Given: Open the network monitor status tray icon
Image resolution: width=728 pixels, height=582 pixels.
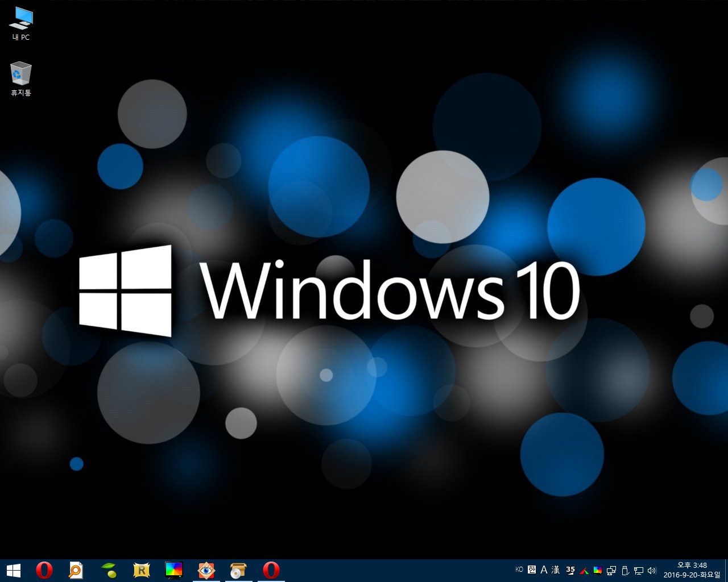Looking at the screenshot, I should coord(639,570).
